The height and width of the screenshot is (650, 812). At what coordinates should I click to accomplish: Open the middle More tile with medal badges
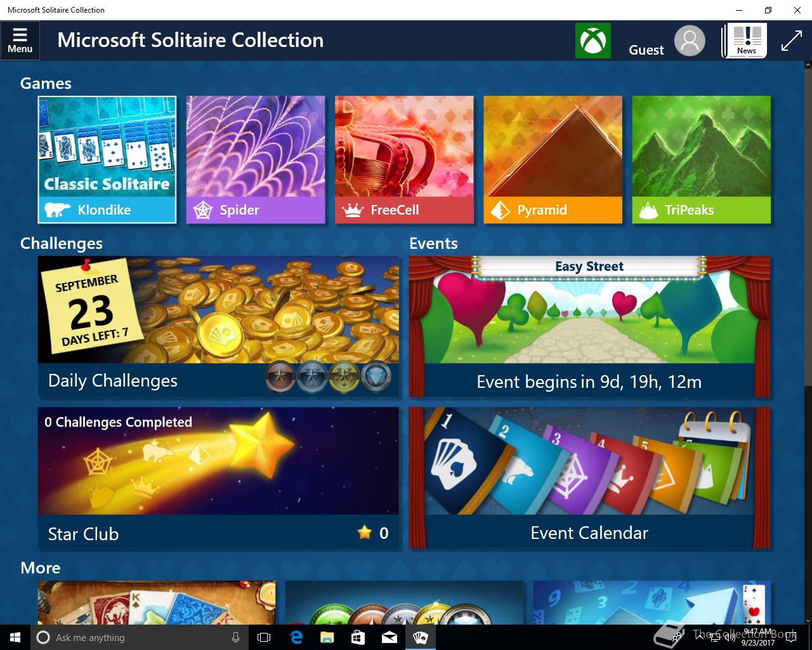point(405,602)
